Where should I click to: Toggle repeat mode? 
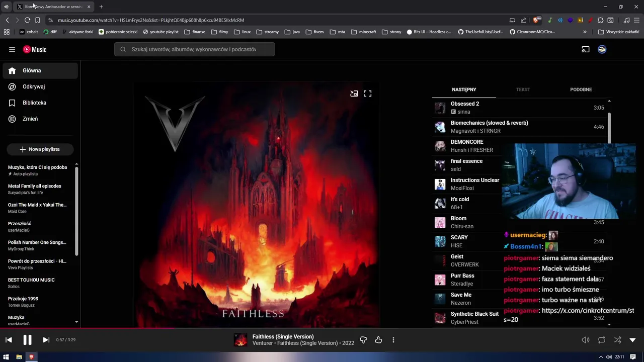(x=602, y=340)
